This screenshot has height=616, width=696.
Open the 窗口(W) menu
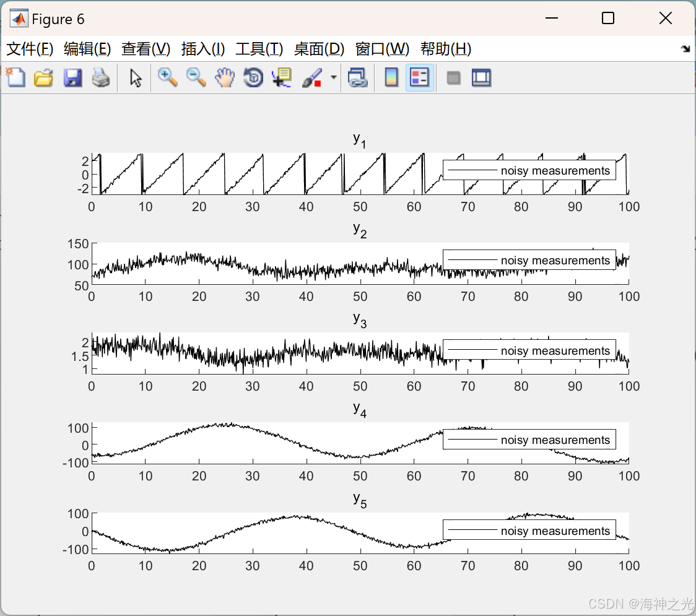(x=382, y=49)
